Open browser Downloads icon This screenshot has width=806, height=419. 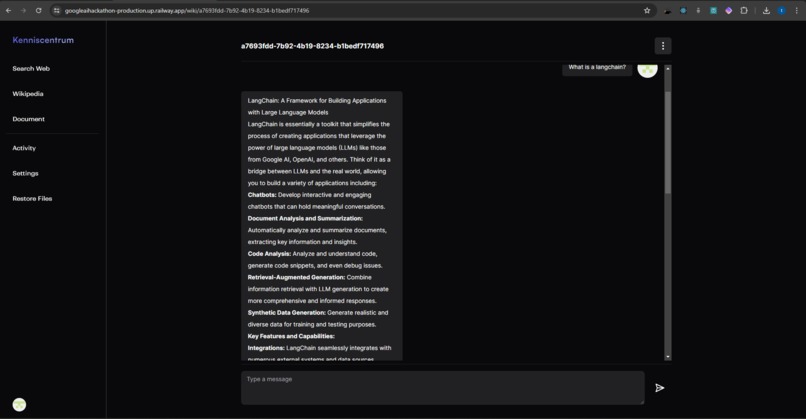coord(766,10)
